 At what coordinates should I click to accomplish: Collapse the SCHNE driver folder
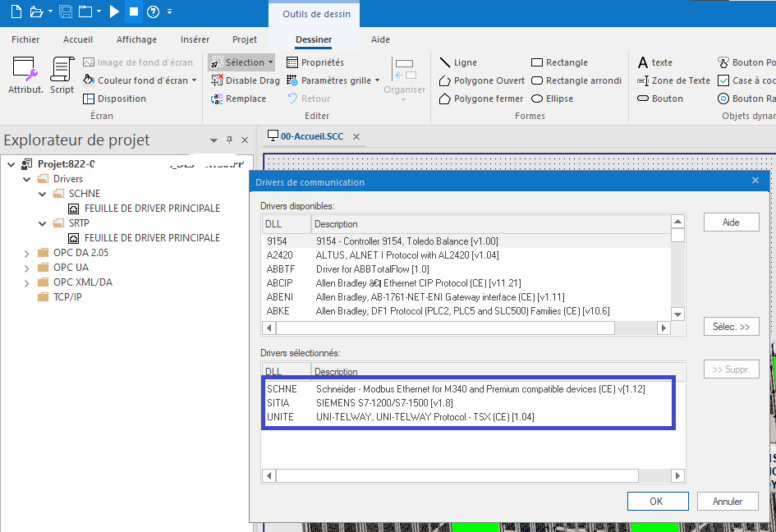click(x=43, y=194)
